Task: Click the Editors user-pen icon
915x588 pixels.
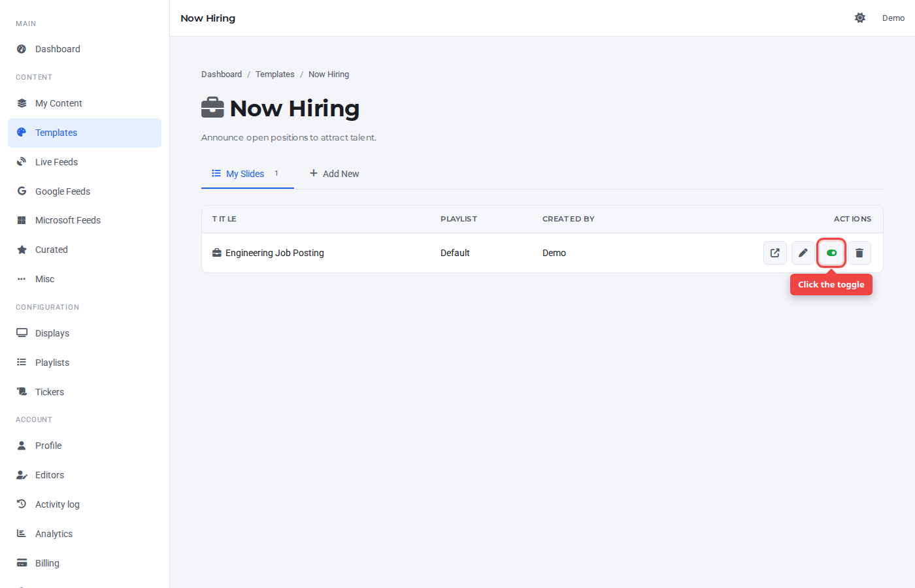Action: (22, 475)
